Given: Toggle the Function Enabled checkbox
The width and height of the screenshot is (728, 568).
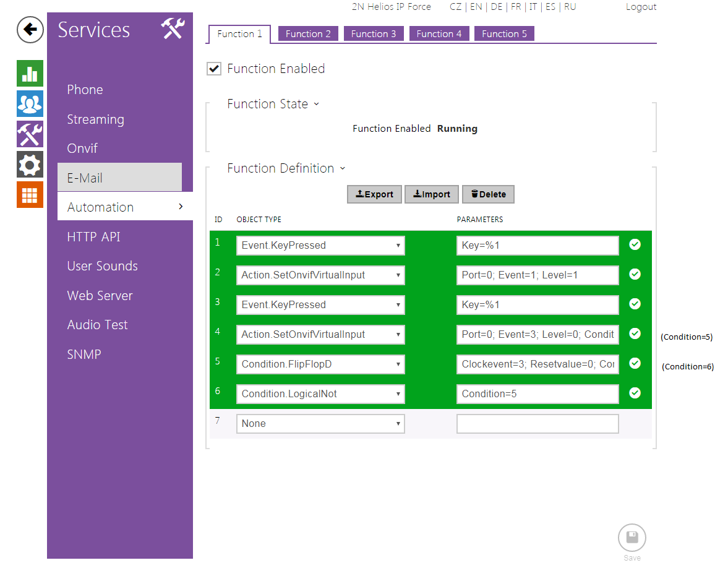Looking at the screenshot, I should coord(214,69).
